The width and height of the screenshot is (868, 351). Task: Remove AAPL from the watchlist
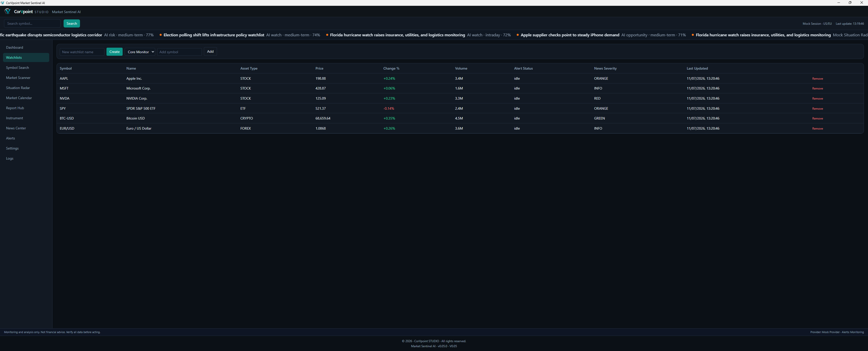point(818,79)
